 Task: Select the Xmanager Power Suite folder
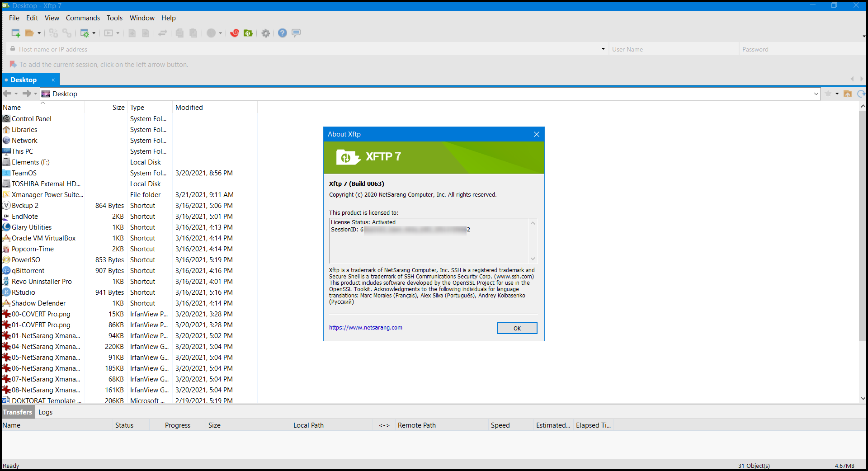(x=47, y=195)
